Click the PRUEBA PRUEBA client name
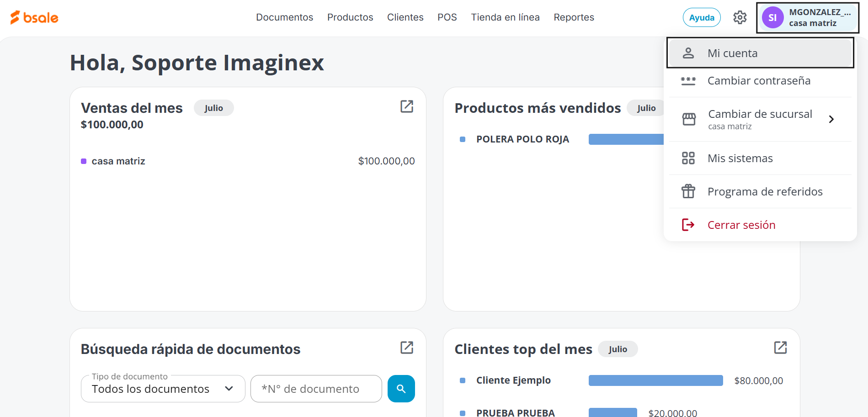 [x=516, y=412]
